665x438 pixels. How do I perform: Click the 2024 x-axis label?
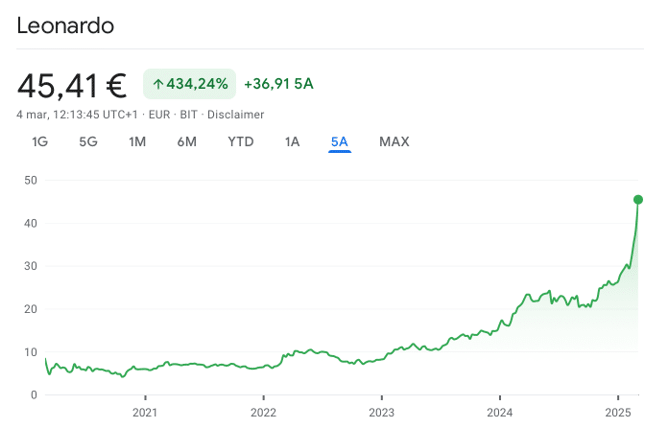click(500, 413)
